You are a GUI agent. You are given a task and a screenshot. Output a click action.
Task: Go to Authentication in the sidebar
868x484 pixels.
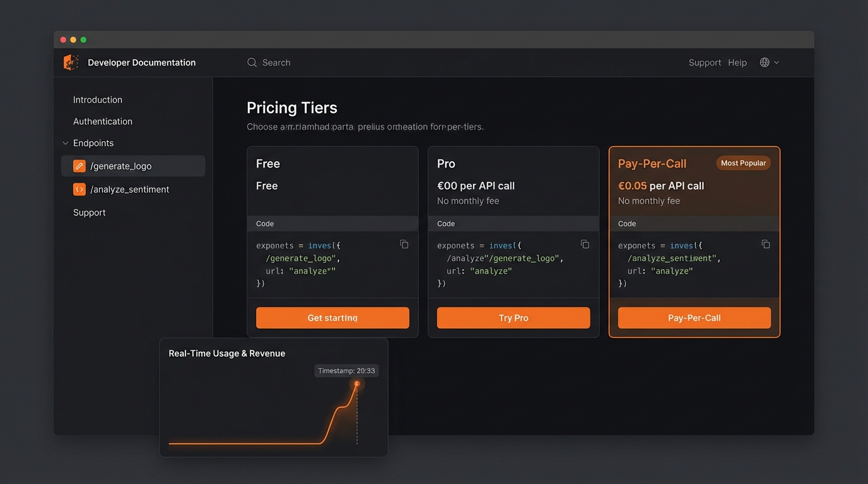(x=103, y=122)
